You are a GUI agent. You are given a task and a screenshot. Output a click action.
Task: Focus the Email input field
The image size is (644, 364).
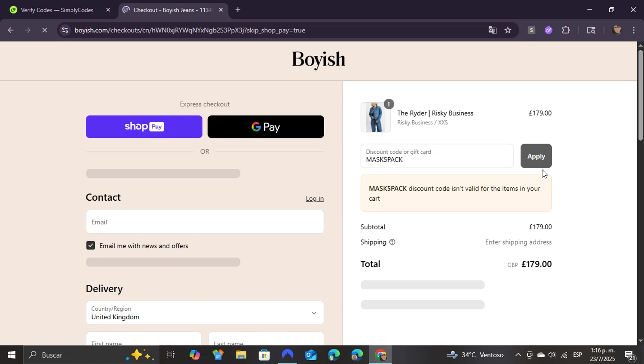[205, 222]
